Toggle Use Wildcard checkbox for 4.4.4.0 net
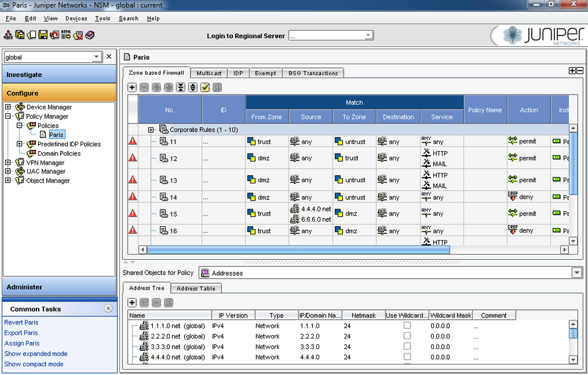Viewport: 588px width, 375px height. pos(407,357)
